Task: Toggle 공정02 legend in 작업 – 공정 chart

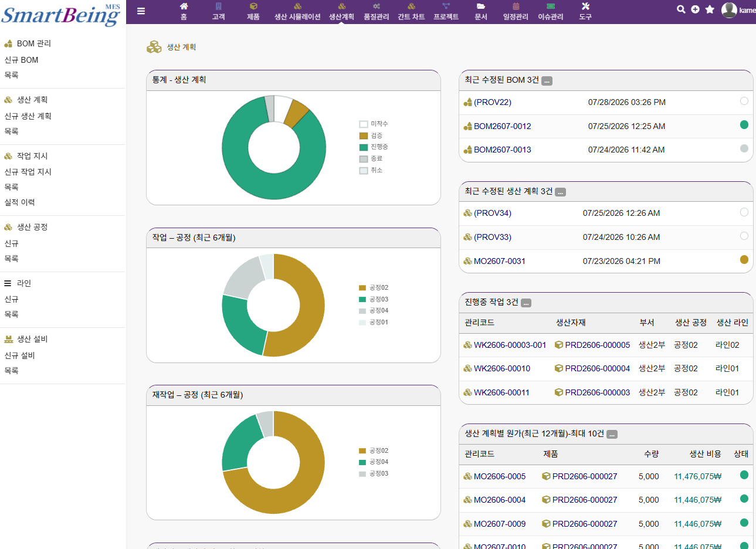Action: pos(374,287)
